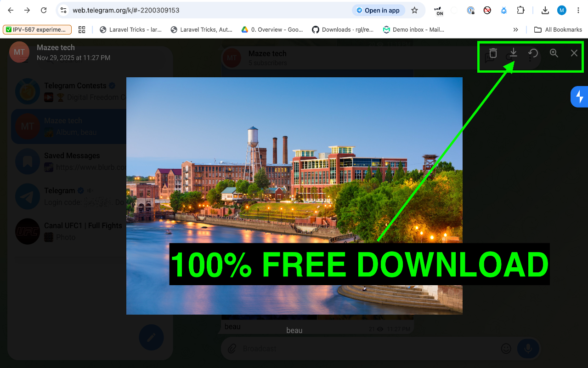Open the blue lightning bolt side button
The height and width of the screenshot is (368, 588).
click(579, 97)
